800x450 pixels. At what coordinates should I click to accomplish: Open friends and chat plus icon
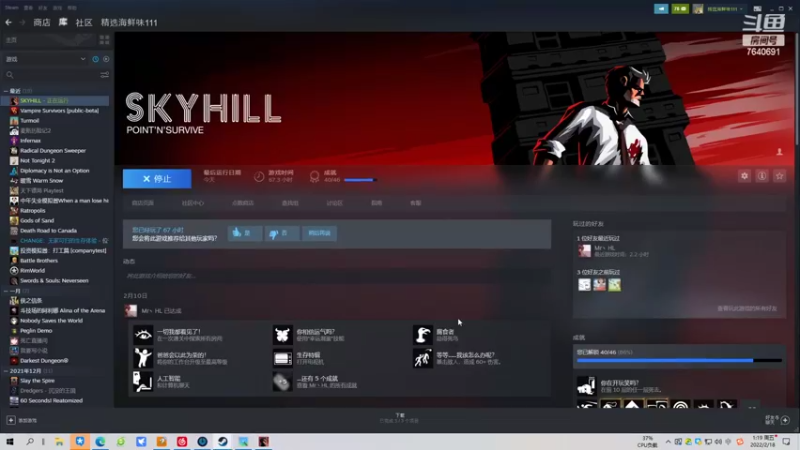pyautogui.click(x=785, y=420)
